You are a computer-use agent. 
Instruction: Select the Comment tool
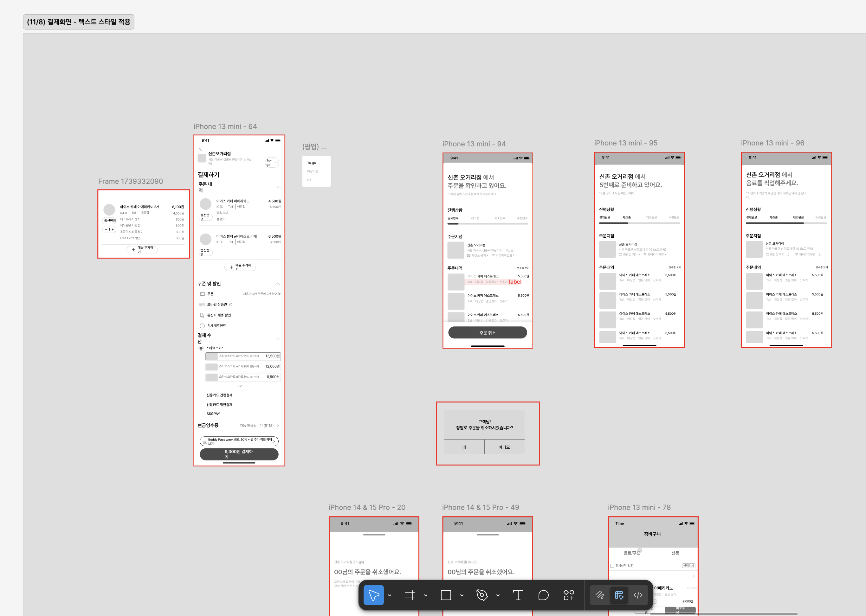tap(543, 595)
